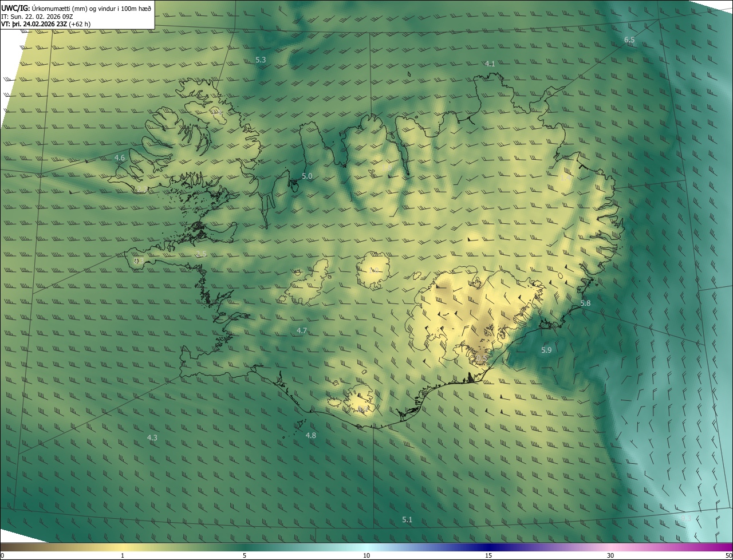Click the 'Úrkomumætti (mm) og vindur' map title
The height and width of the screenshot is (560, 733).
[76, 8]
